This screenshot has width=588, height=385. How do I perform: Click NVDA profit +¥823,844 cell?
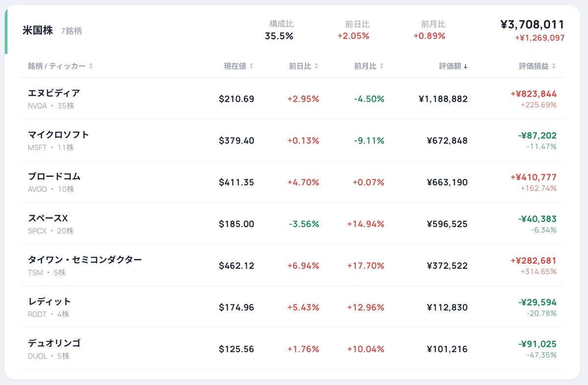pos(534,94)
